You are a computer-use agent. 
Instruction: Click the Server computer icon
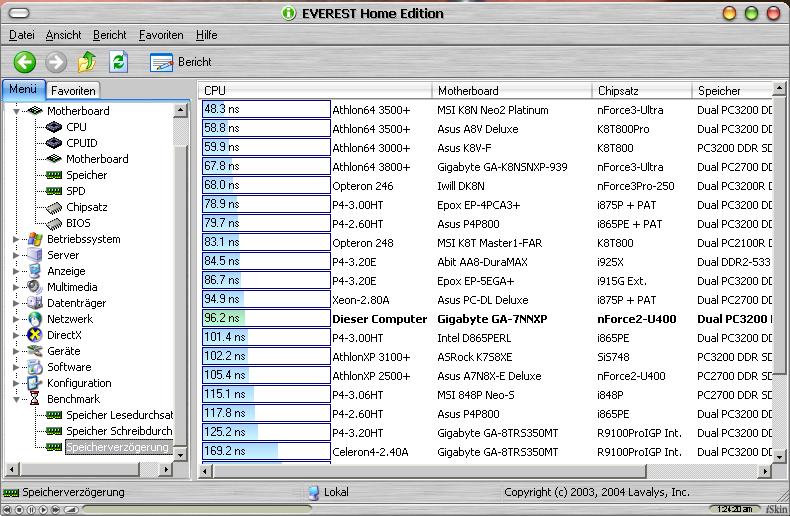click(35, 255)
